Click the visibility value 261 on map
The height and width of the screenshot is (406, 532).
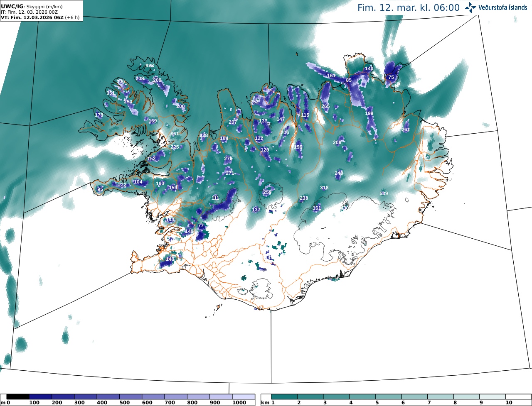pyautogui.click(x=406, y=130)
